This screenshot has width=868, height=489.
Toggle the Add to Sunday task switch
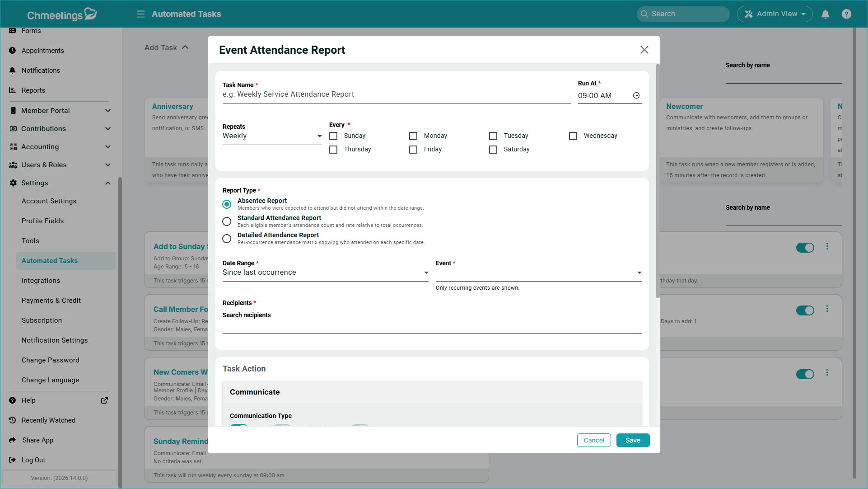point(805,248)
